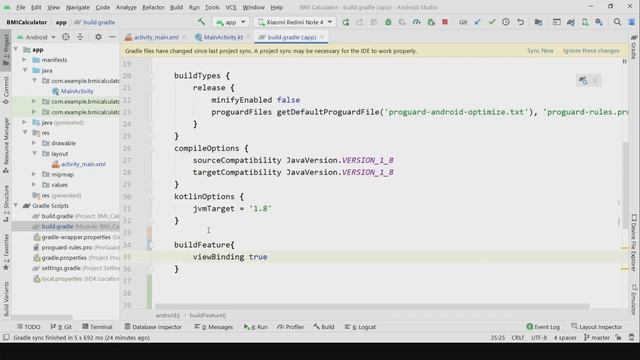640x360 pixels.
Task: Open the Event Log panel
Action: pyautogui.click(x=543, y=327)
